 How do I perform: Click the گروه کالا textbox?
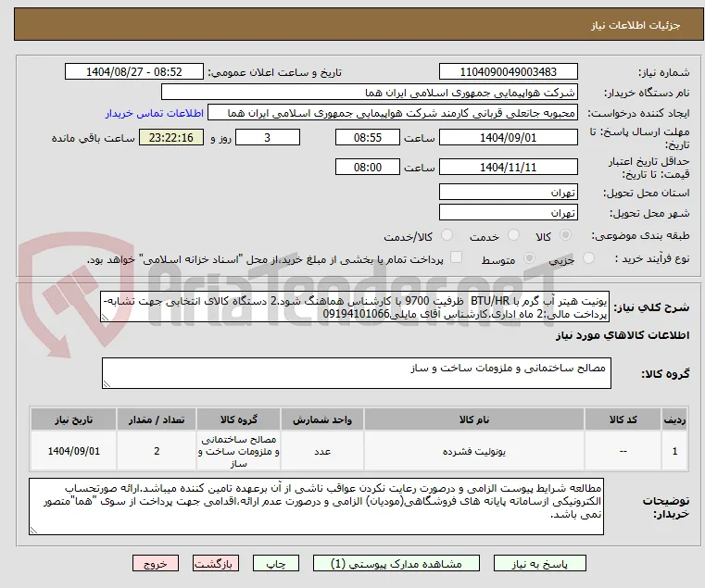coord(356,373)
